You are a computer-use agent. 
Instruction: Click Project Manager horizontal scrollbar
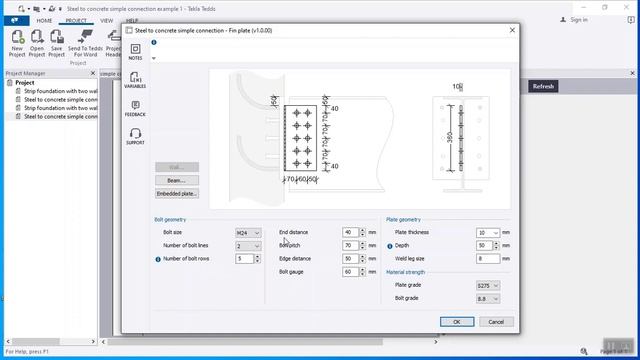pos(51,341)
